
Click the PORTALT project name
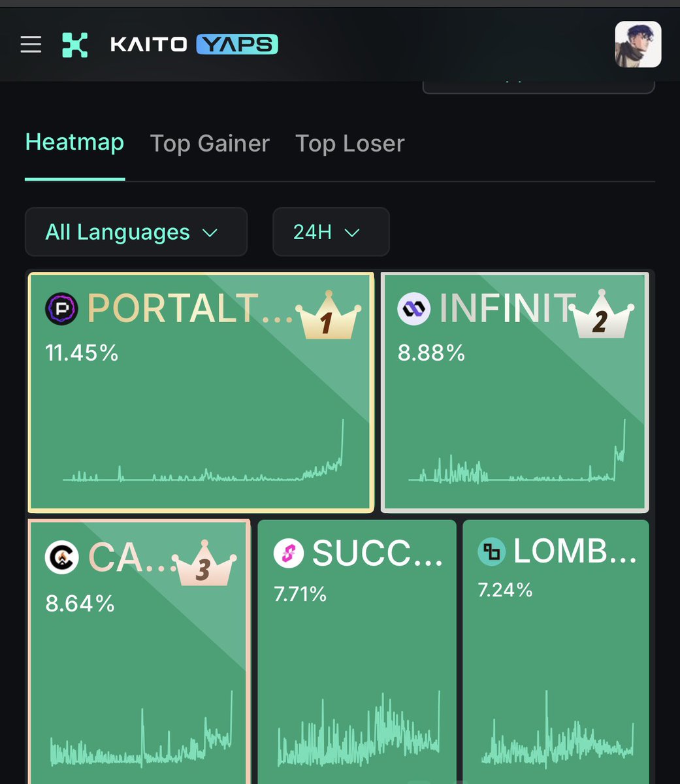coord(190,308)
